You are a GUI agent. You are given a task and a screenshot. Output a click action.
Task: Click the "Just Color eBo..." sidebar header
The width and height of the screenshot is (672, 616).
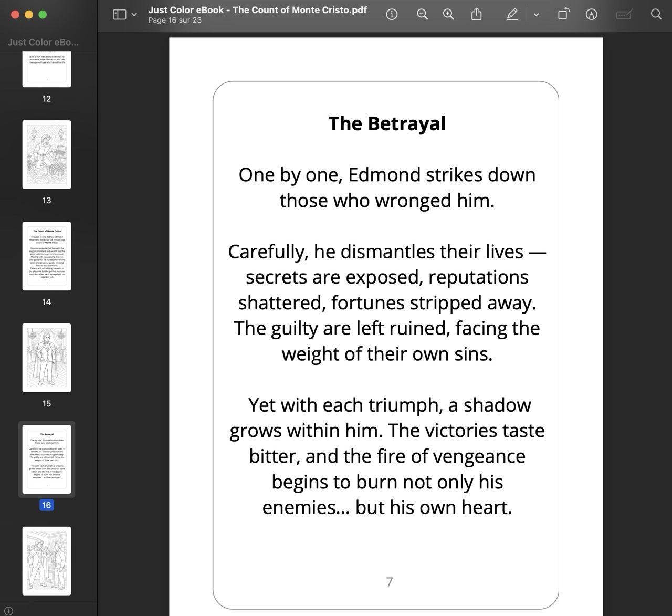(43, 42)
